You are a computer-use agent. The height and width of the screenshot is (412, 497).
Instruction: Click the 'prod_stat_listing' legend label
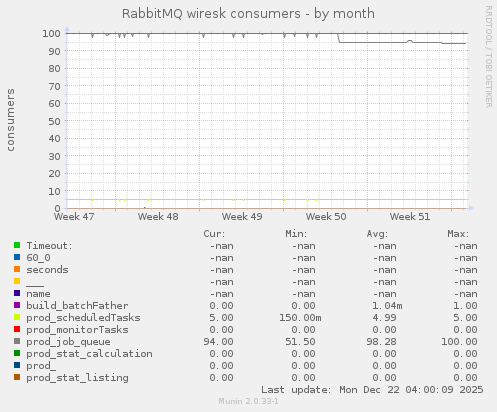(x=77, y=378)
